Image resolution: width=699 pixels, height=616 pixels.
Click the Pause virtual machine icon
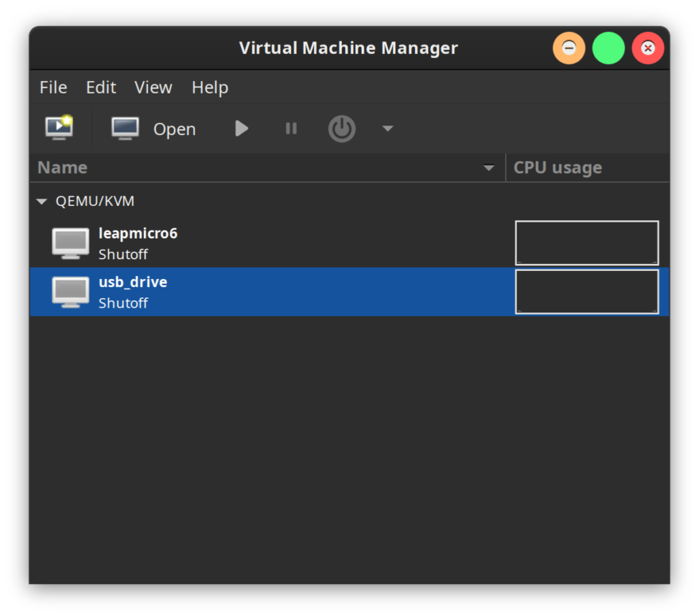pyautogui.click(x=291, y=128)
